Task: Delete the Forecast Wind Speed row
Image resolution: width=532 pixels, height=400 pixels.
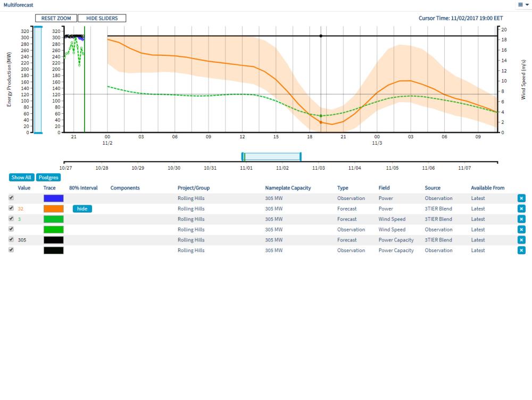Action: pyautogui.click(x=521, y=219)
